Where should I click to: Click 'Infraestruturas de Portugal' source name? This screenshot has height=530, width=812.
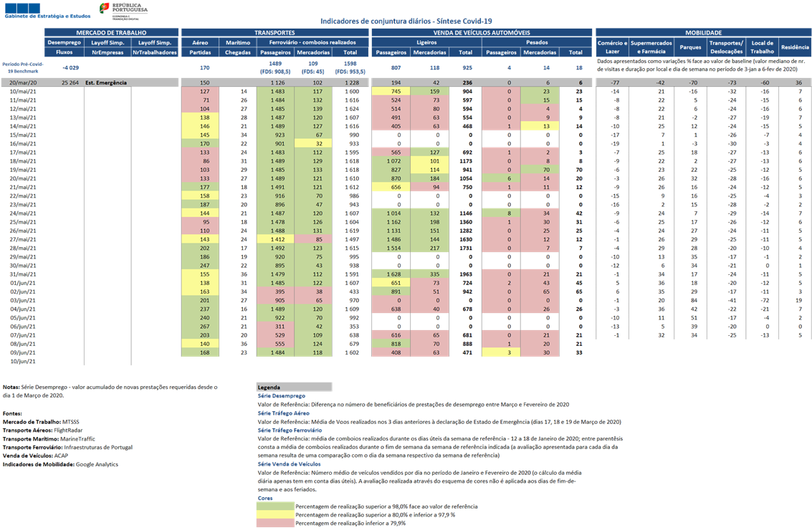[x=98, y=447]
